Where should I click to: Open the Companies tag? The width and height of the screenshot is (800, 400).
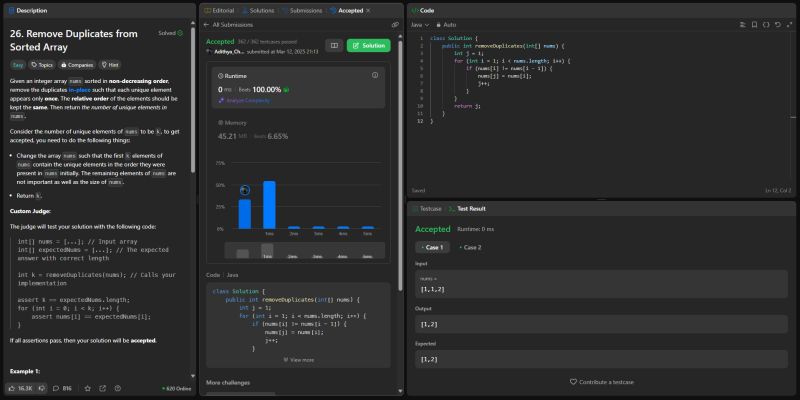(x=77, y=65)
